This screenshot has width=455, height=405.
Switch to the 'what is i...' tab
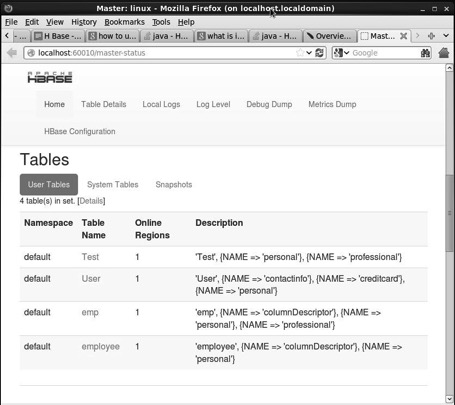221,36
